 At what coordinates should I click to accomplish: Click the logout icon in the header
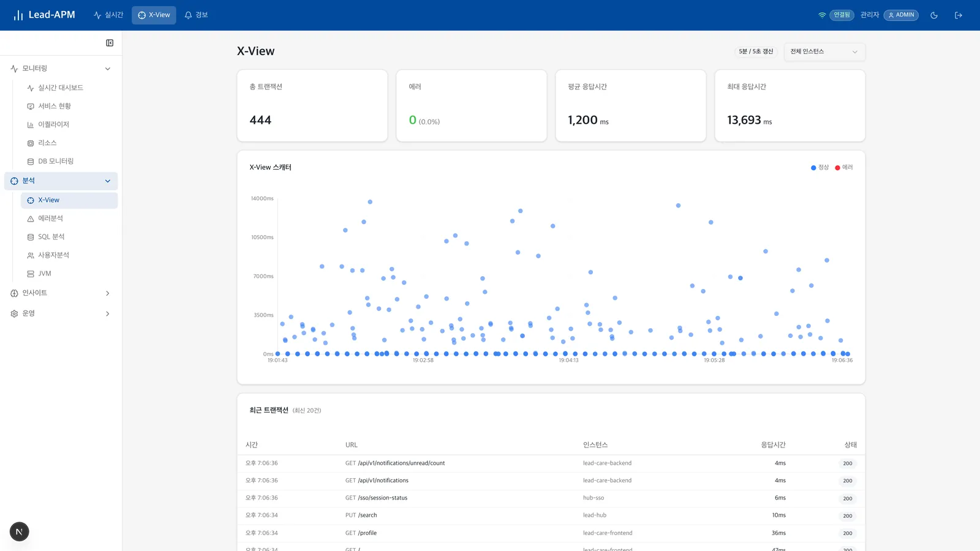959,15
